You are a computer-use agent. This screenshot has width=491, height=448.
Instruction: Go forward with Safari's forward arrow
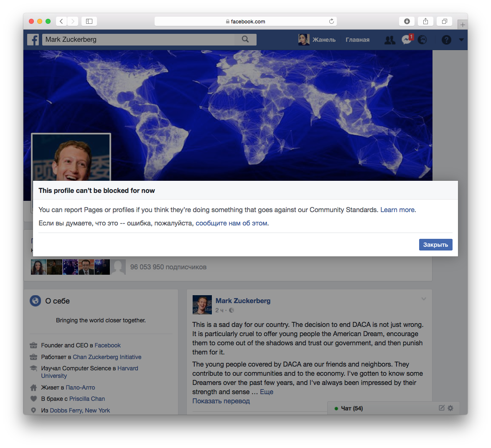coord(73,21)
